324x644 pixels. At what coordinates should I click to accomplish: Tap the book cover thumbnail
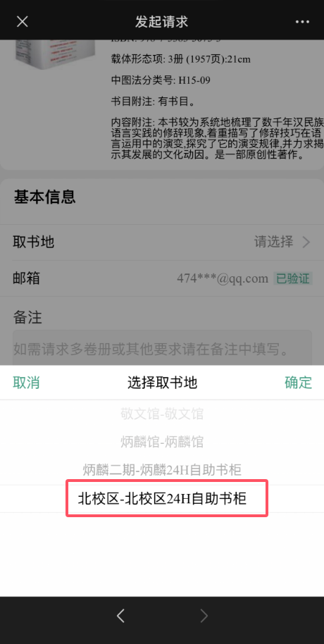click(x=55, y=54)
